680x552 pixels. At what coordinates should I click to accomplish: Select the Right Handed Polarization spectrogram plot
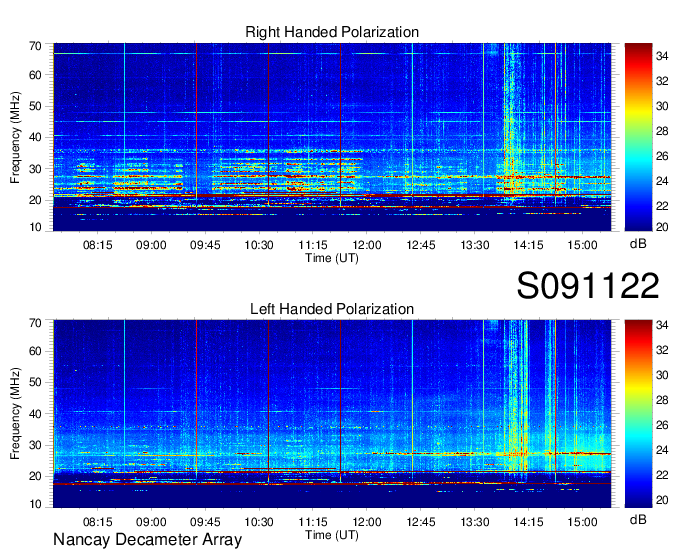(332, 137)
